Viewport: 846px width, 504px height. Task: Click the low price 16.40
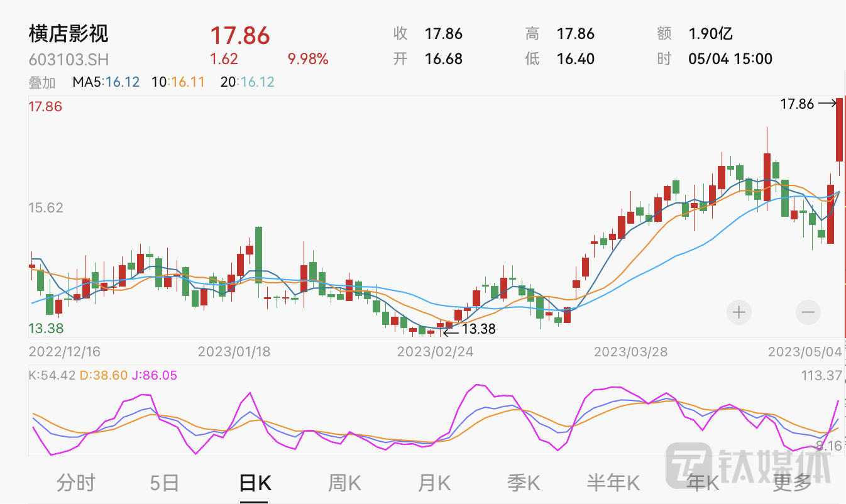[x=576, y=59]
